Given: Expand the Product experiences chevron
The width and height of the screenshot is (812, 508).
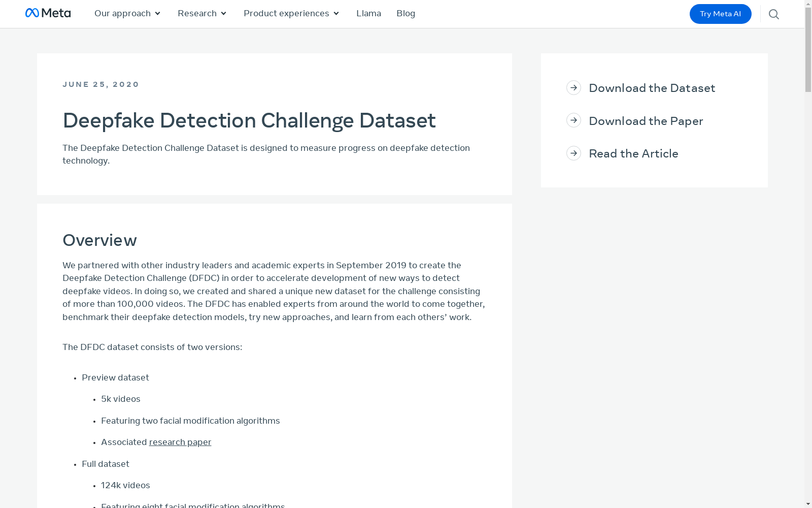Looking at the screenshot, I should pyautogui.click(x=336, y=14).
